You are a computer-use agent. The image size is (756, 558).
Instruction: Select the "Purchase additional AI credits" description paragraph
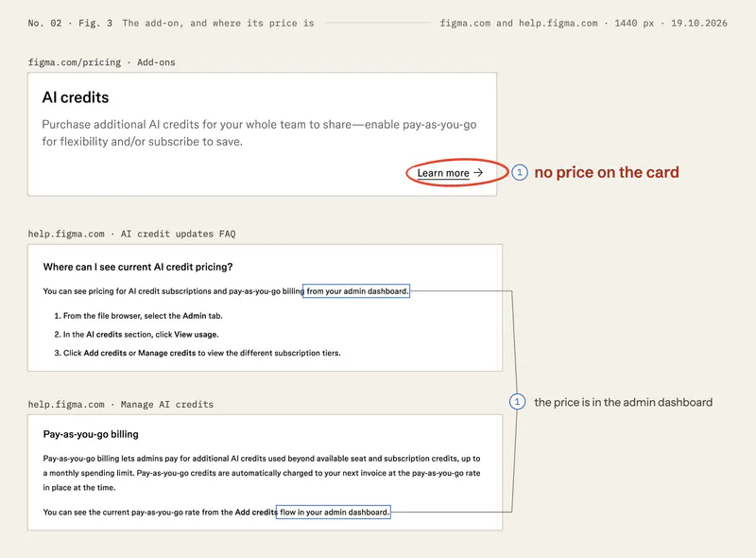tap(259, 132)
